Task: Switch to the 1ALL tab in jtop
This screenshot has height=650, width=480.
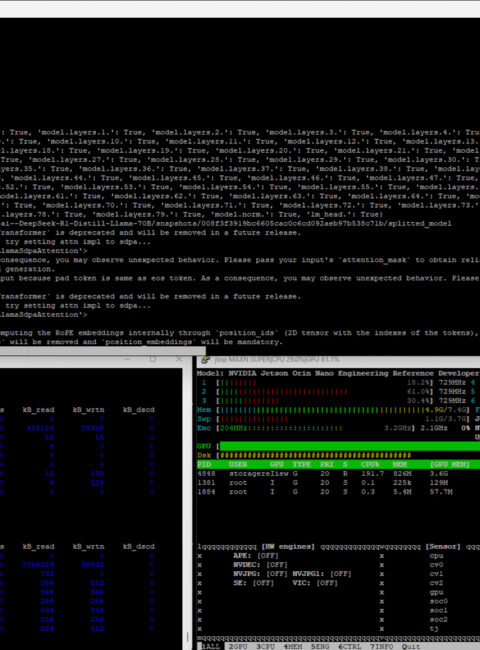Action: [211, 646]
